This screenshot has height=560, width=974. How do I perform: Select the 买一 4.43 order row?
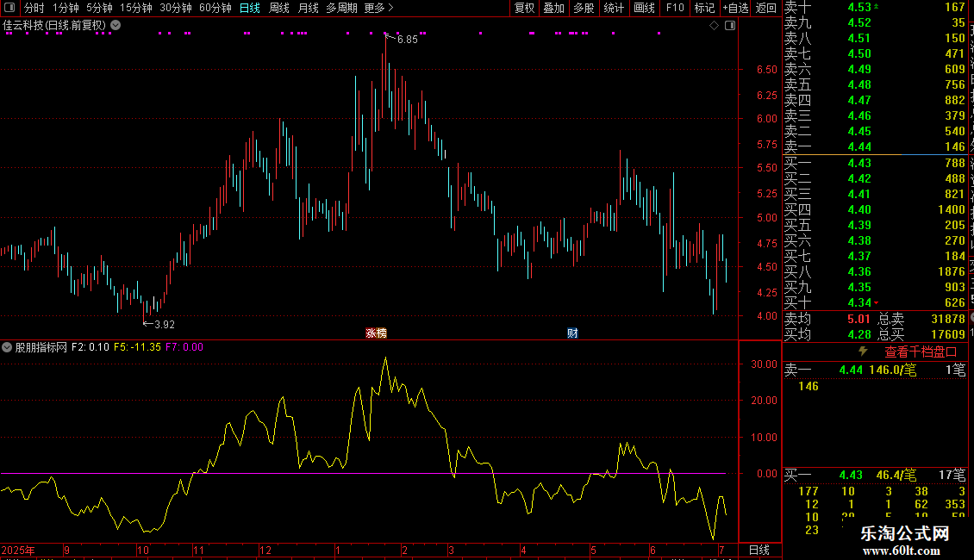click(875, 164)
